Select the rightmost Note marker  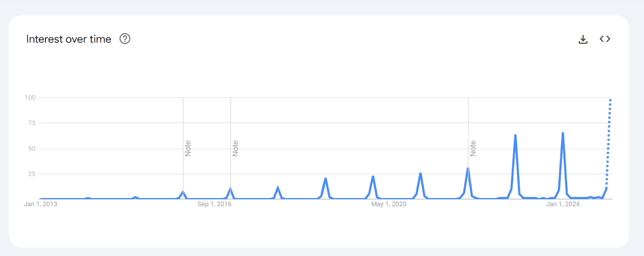473,148
